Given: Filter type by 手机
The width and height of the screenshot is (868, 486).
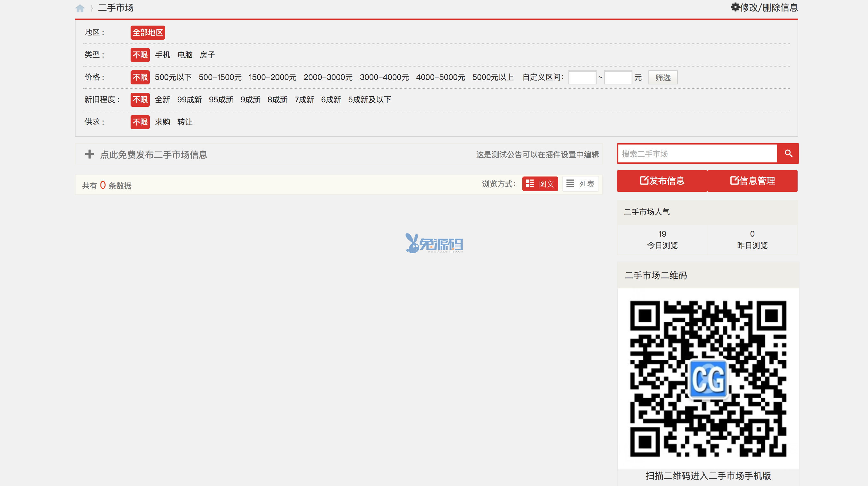Looking at the screenshot, I should 162,55.
